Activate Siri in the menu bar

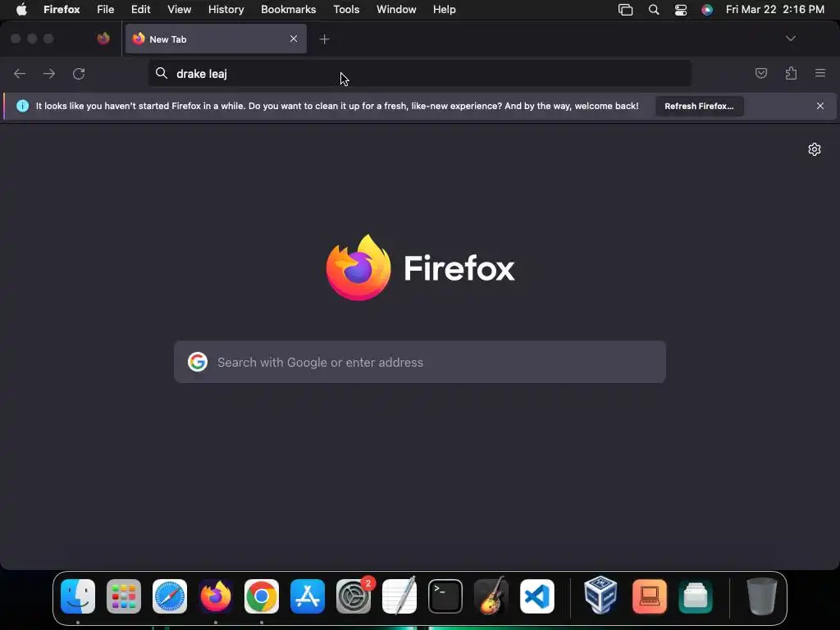pos(707,10)
